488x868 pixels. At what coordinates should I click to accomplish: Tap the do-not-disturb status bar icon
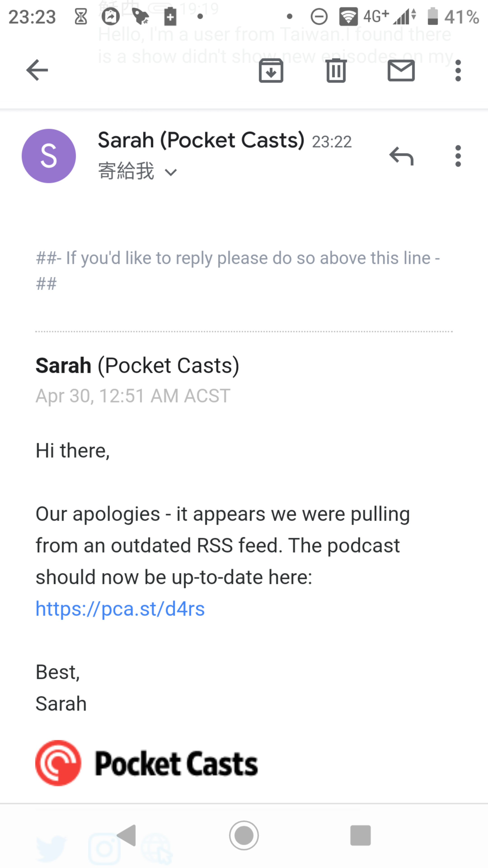coord(319,17)
